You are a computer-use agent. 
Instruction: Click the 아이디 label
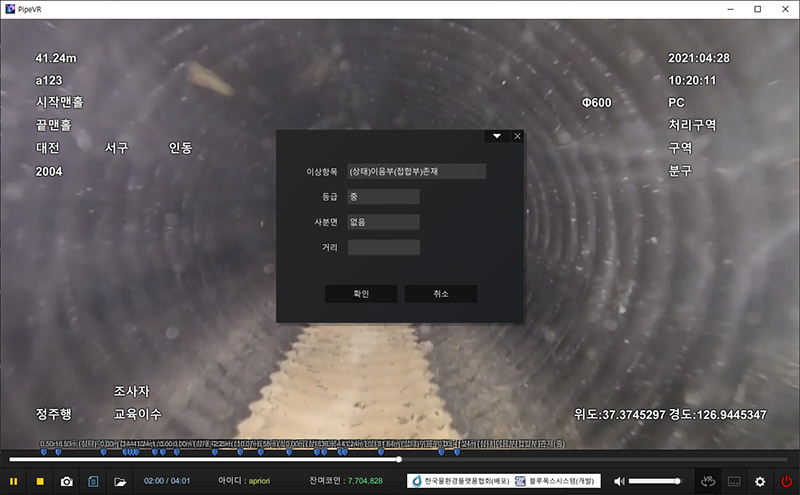click(232, 481)
